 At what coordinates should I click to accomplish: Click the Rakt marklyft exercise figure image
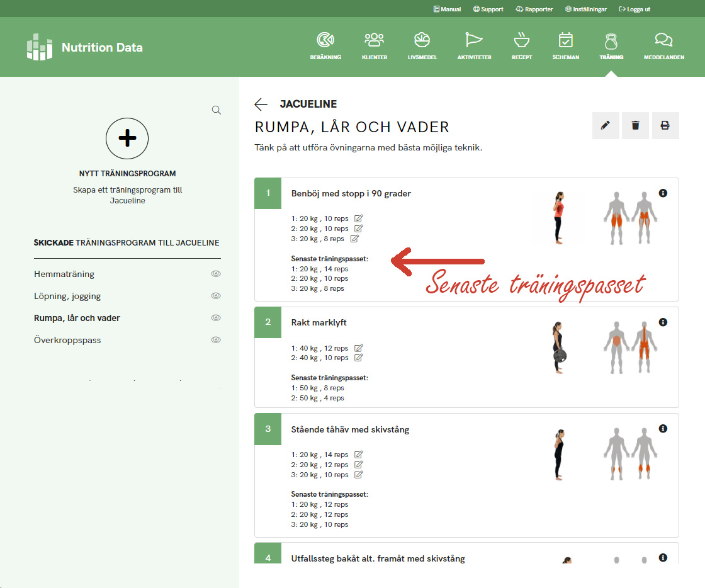(x=558, y=348)
